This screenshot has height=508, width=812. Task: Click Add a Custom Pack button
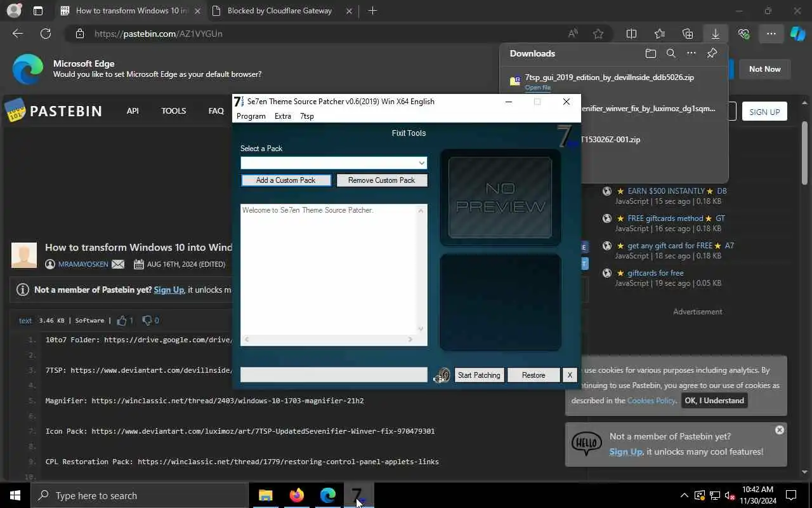tap(286, 180)
